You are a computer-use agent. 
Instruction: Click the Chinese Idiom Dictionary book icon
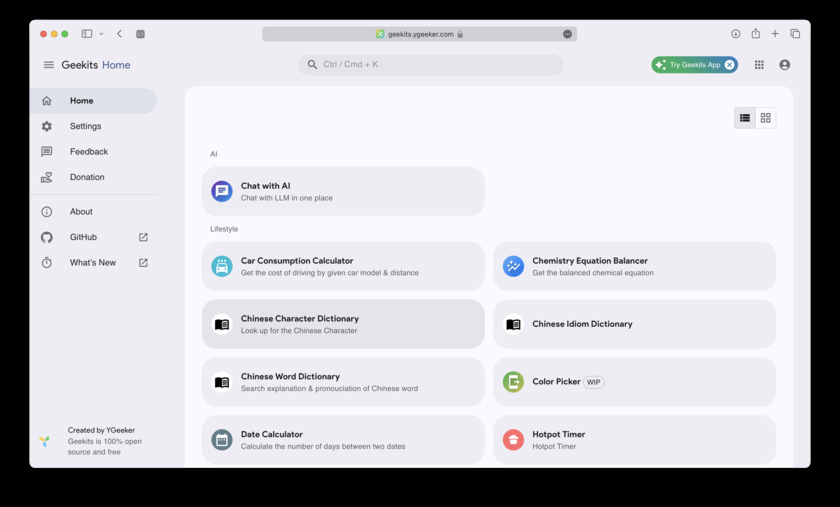point(513,324)
